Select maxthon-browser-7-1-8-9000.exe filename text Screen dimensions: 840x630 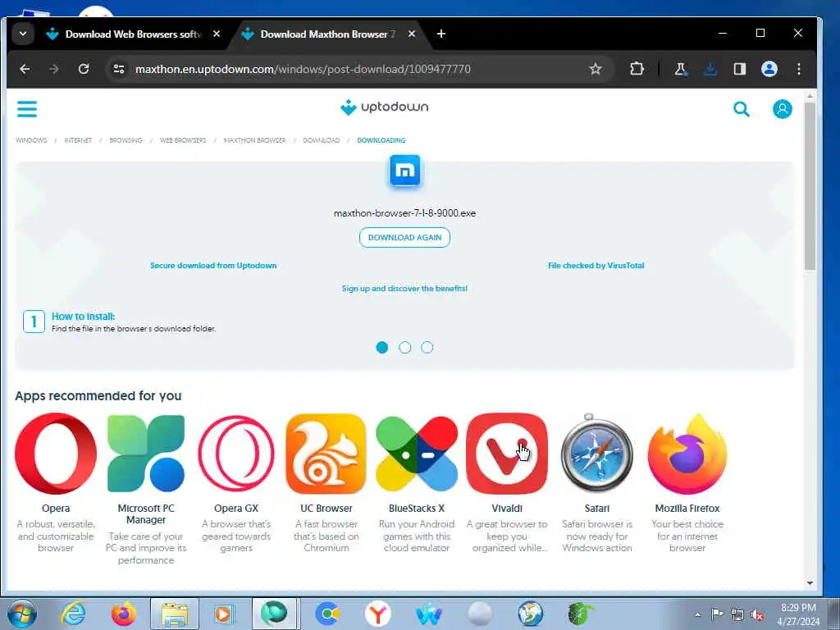(x=405, y=213)
